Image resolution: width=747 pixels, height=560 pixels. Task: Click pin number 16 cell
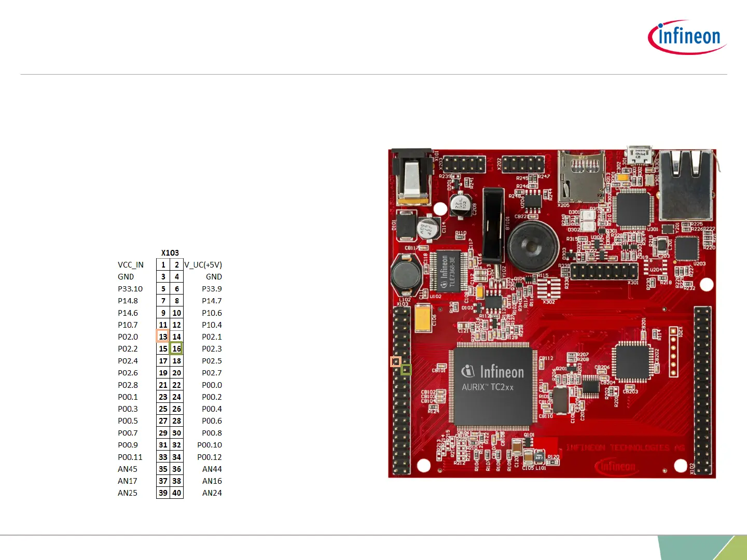[x=176, y=348]
